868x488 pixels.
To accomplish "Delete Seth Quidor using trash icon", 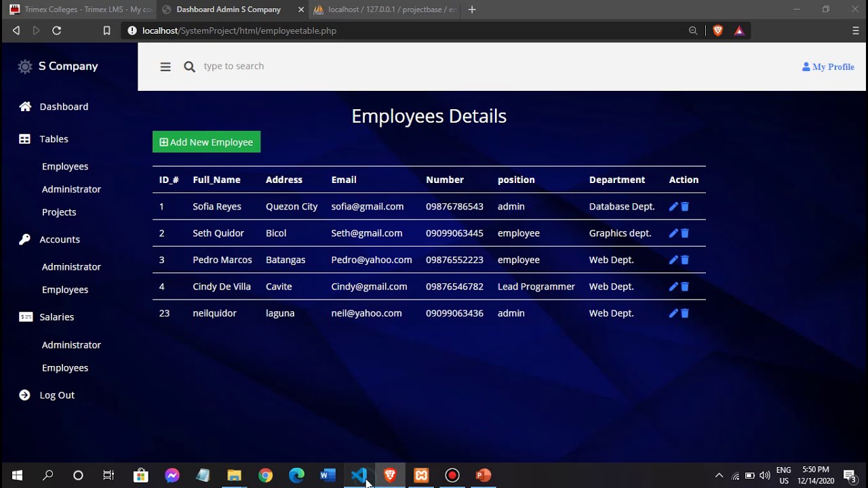I will coord(685,233).
